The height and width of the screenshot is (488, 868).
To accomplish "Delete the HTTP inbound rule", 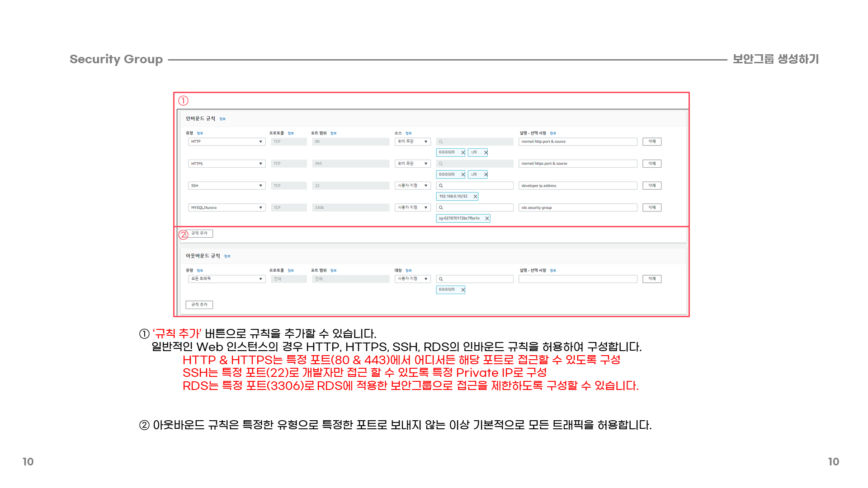I will [x=652, y=142].
